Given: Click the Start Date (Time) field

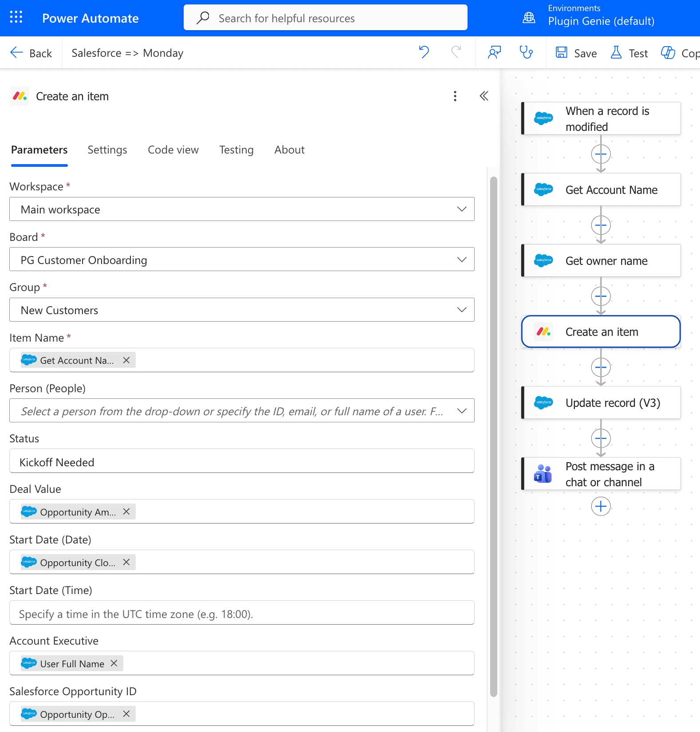Looking at the screenshot, I should tap(242, 613).
